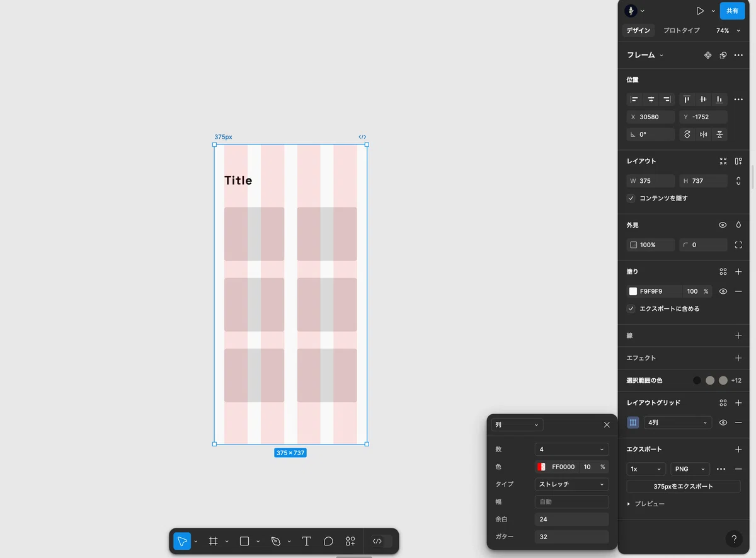Image resolution: width=756 pixels, height=558 pixels.
Task: Click the flip vertical icon
Action: 719,134
